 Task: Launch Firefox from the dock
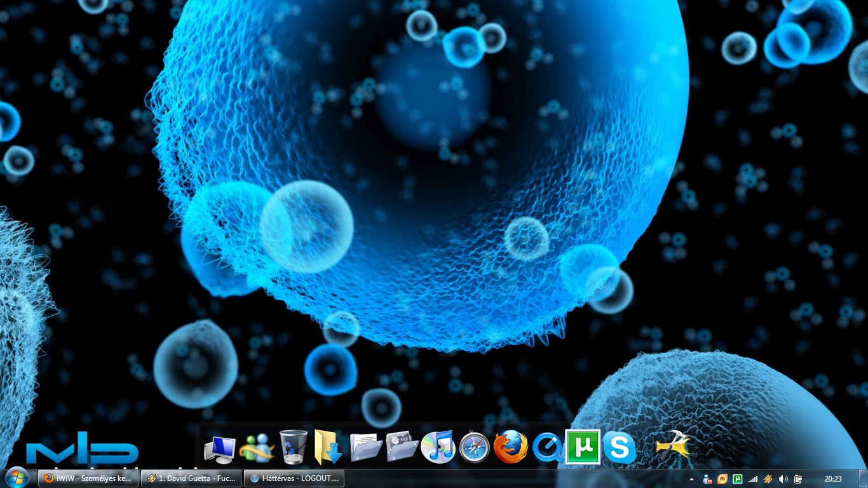(511, 447)
